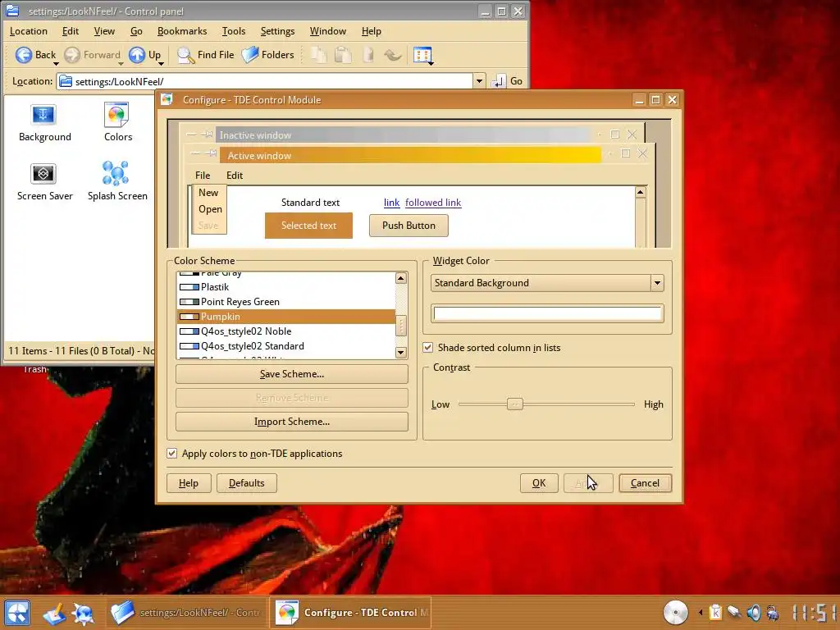Click the OK button
The image size is (840, 630).
point(539,483)
